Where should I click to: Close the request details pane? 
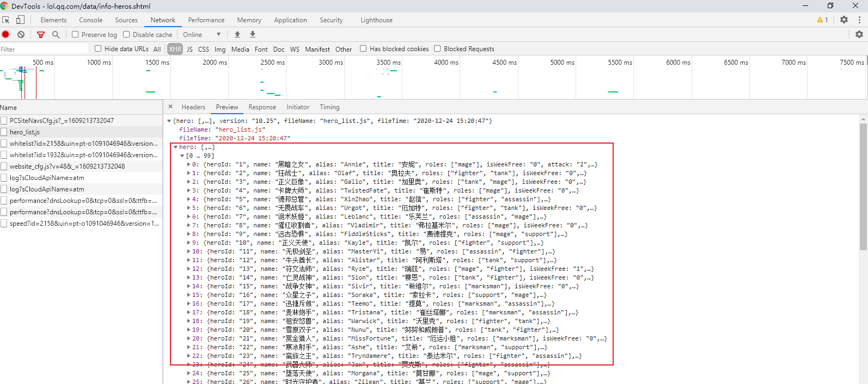170,107
